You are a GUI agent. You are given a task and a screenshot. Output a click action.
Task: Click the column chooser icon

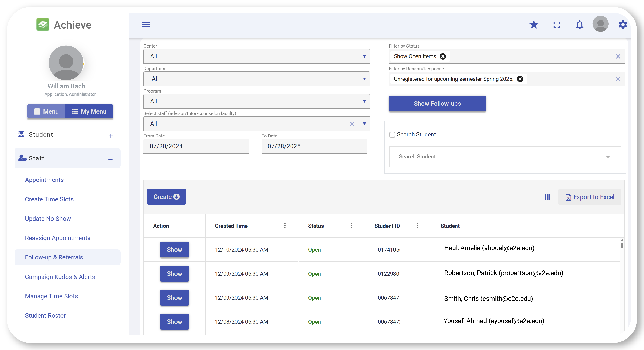(547, 197)
